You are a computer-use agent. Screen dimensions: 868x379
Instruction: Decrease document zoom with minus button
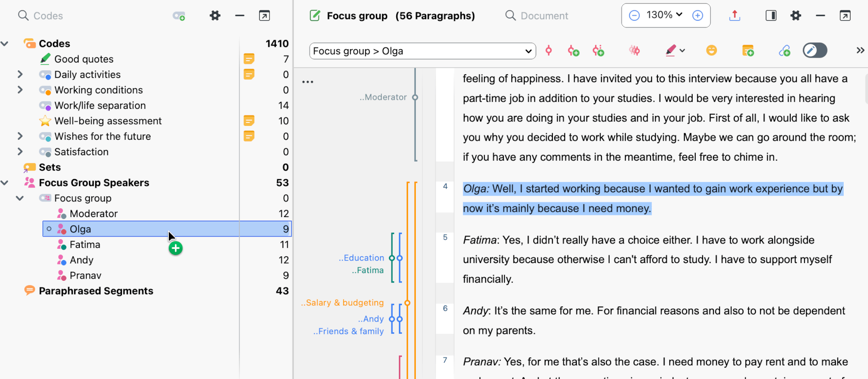point(634,16)
